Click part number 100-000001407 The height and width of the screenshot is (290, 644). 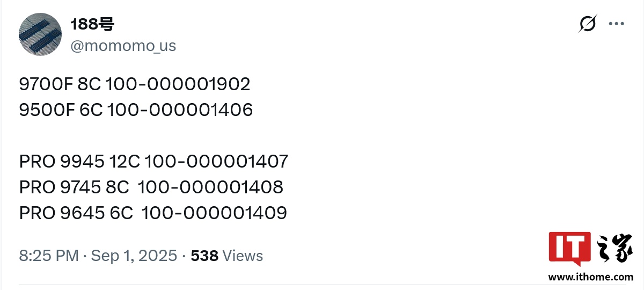pos(216,161)
